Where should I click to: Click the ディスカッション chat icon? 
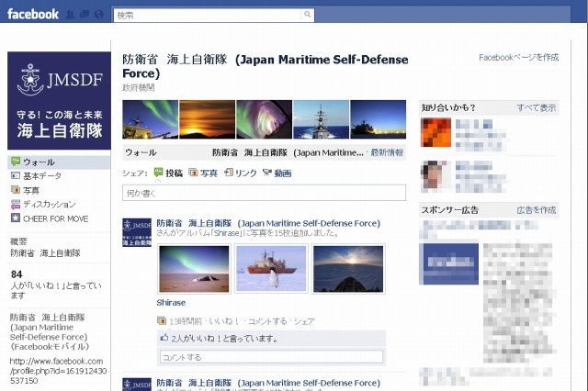(16, 204)
